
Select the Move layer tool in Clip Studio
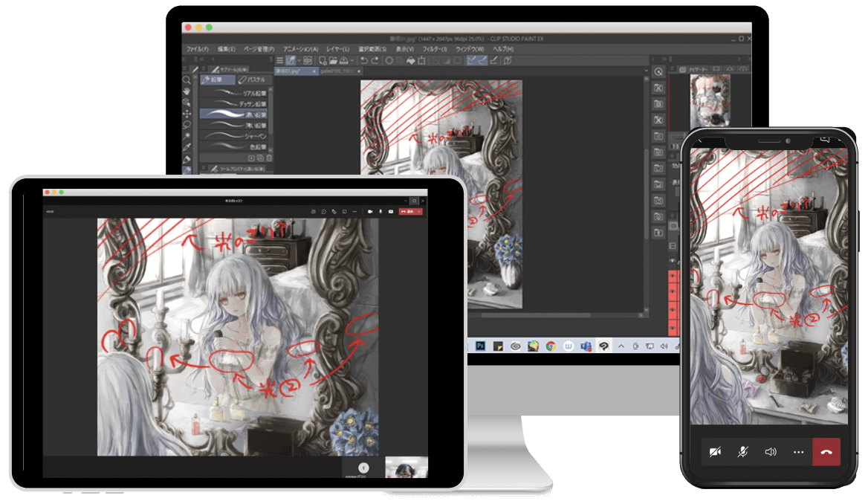(187, 114)
